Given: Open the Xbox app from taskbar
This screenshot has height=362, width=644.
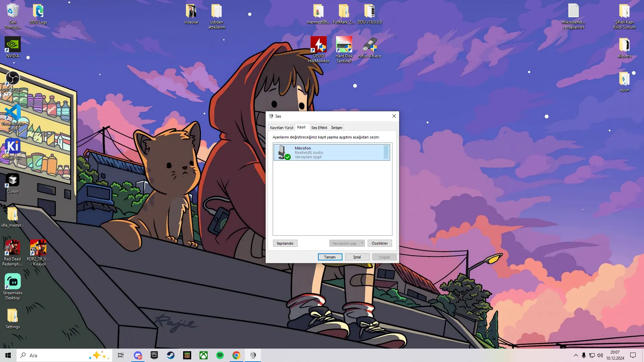Looking at the screenshot, I should (204, 355).
